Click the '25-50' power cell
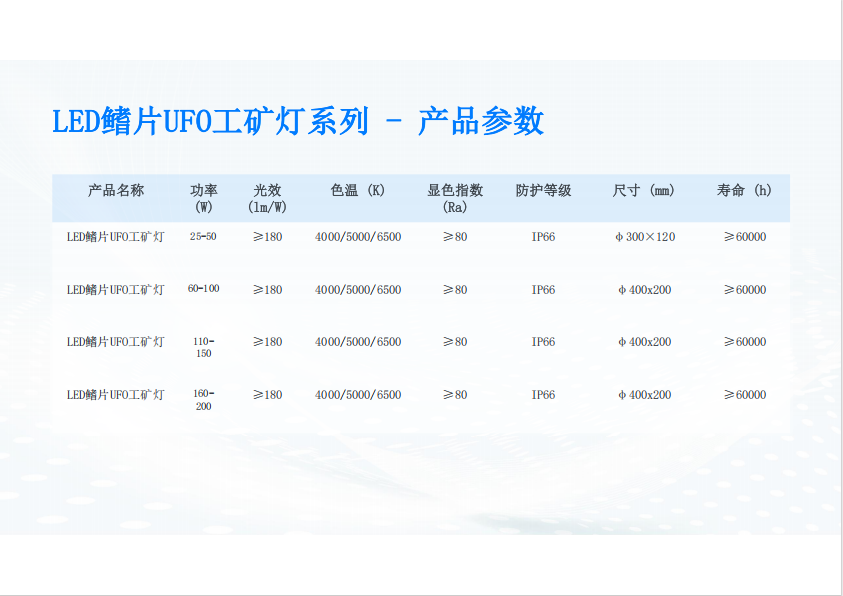The image size is (843, 596). tap(203, 236)
